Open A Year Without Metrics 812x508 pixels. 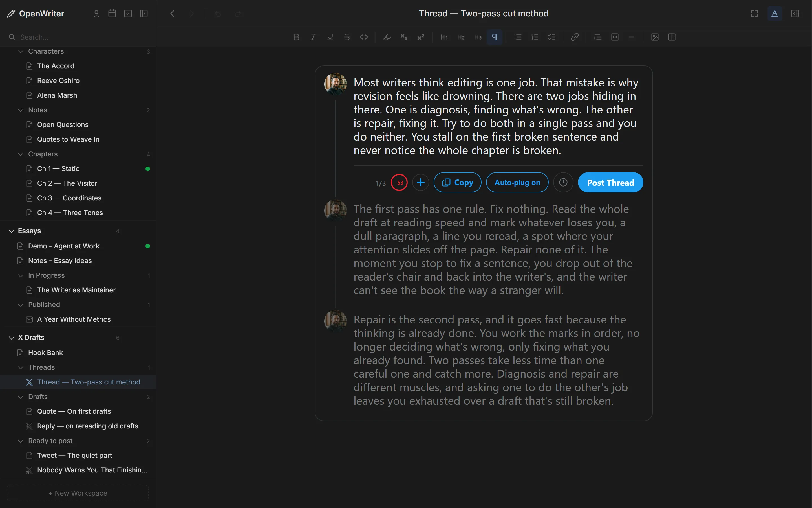(x=78, y=319)
